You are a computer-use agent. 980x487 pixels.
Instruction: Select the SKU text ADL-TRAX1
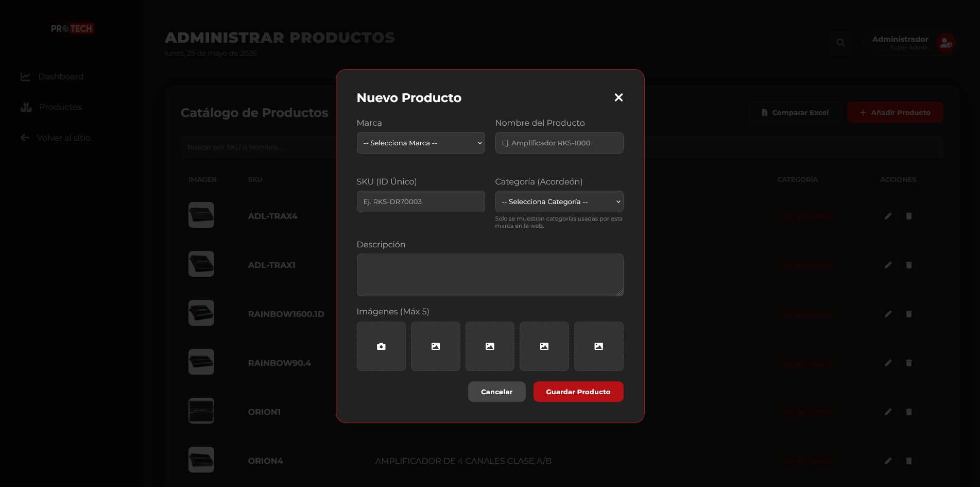click(272, 265)
